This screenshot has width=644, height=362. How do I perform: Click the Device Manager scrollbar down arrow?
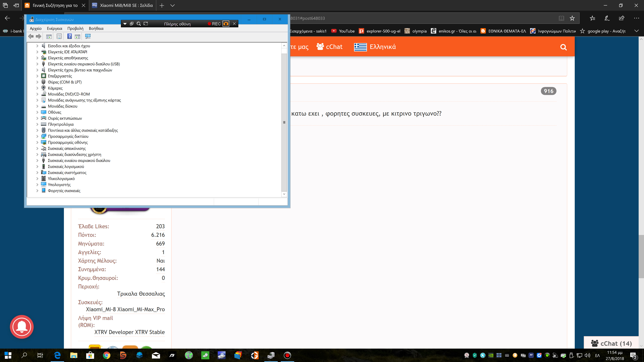coord(284,194)
